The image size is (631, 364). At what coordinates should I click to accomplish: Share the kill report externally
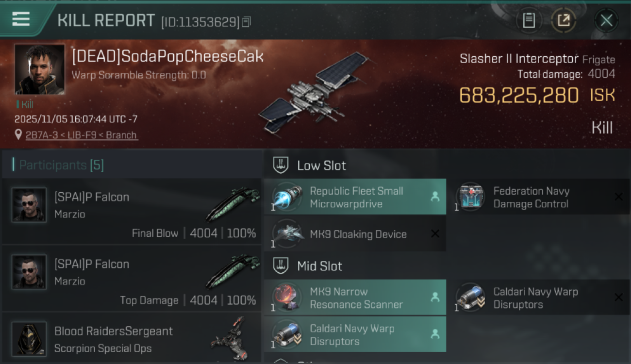click(x=564, y=20)
